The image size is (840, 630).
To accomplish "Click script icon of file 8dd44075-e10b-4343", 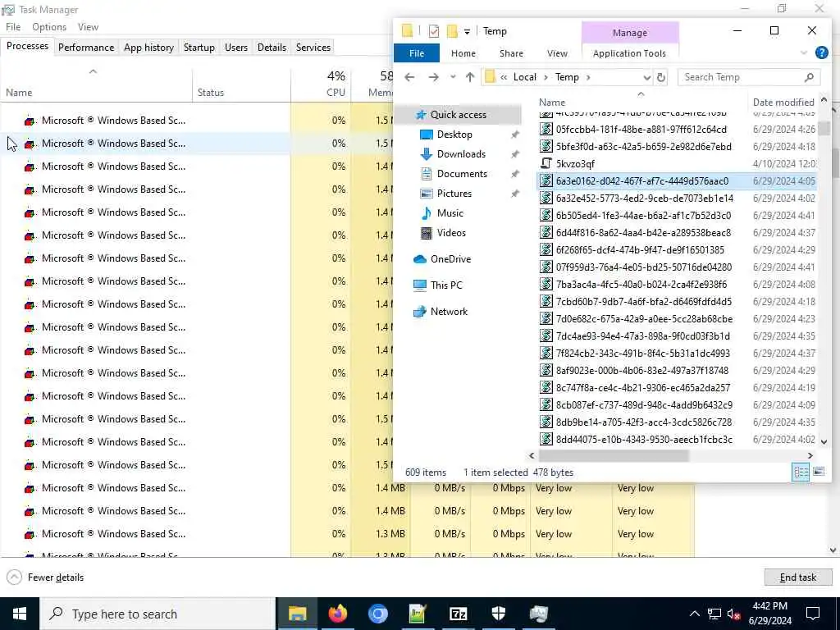I will click(546, 440).
